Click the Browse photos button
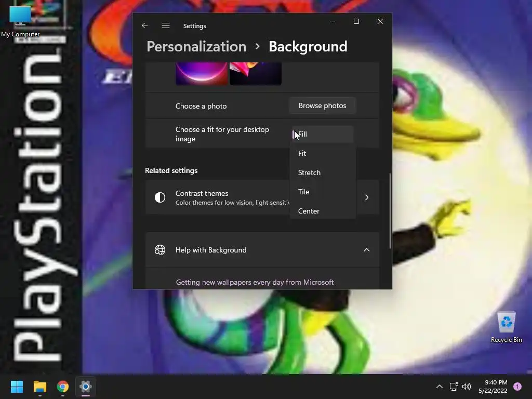This screenshot has width=532, height=399. pos(322,106)
